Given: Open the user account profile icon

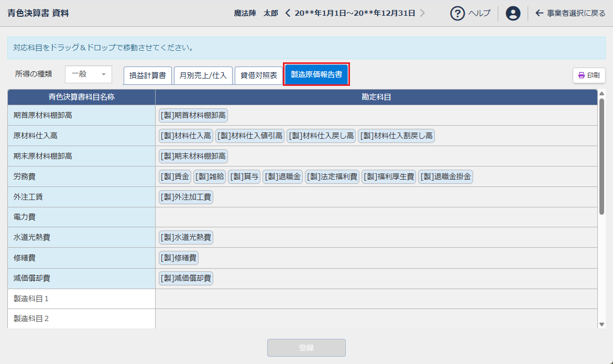Looking at the screenshot, I should tap(513, 14).
